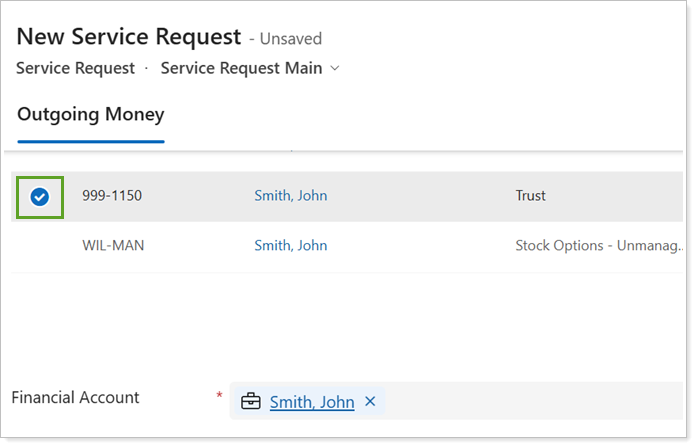Focus the Financial Account lookup field
The image size is (696, 447).
(x=530, y=402)
